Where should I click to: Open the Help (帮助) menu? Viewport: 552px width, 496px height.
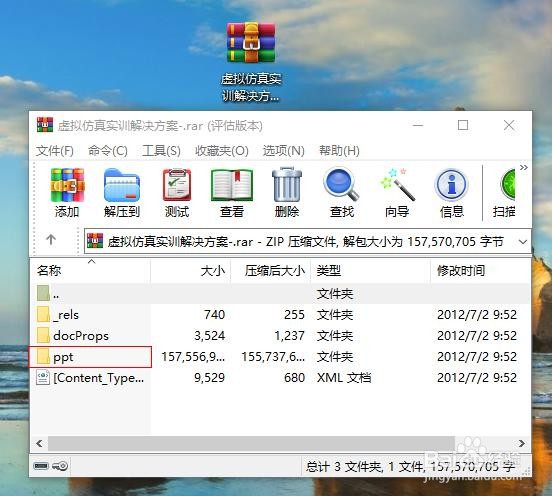click(x=339, y=151)
